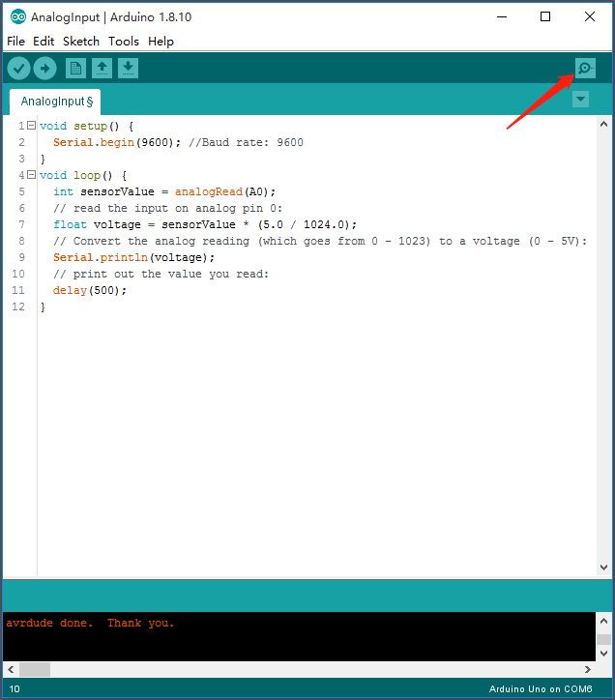Click the line number 10 in status bar

point(15,688)
